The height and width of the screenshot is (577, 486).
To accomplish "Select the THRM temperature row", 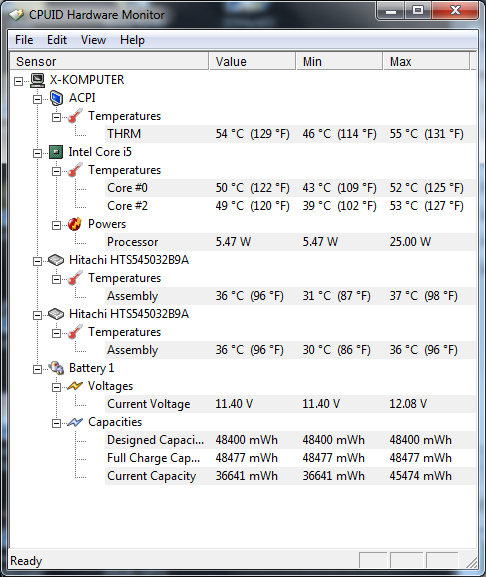I will (290, 134).
